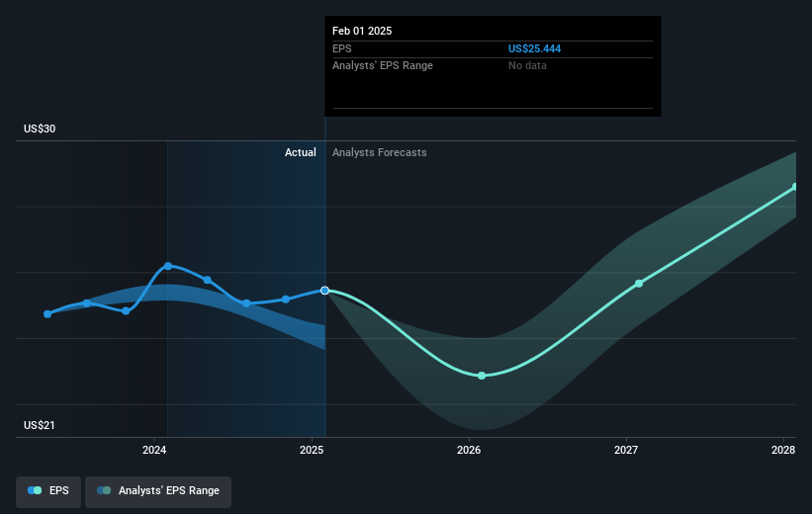
Task: Select the 2027 forecast EPS data point
Action: pos(639,284)
